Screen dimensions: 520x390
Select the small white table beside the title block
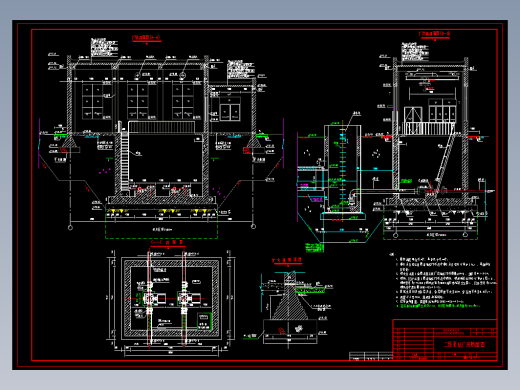pos(371,356)
